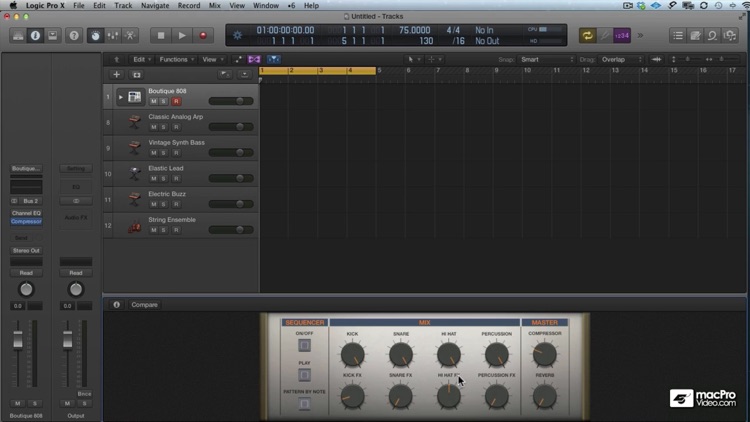Mute the Boutique 808 track
The image size is (750, 422).
154,101
